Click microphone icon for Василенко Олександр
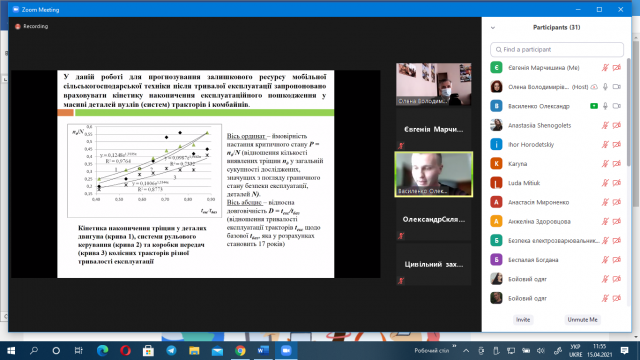The height and width of the screenshot is (360, 640). pos(605,106)
